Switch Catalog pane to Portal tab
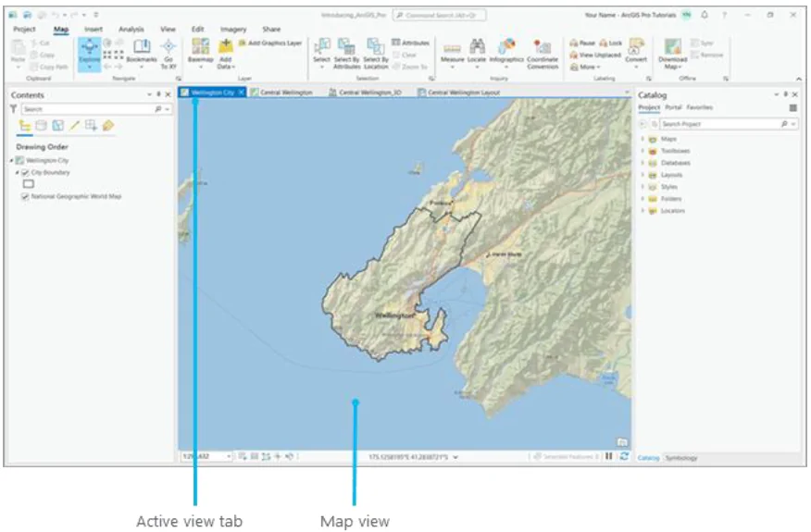The image size is (811, 532). (x=673, y=107)
